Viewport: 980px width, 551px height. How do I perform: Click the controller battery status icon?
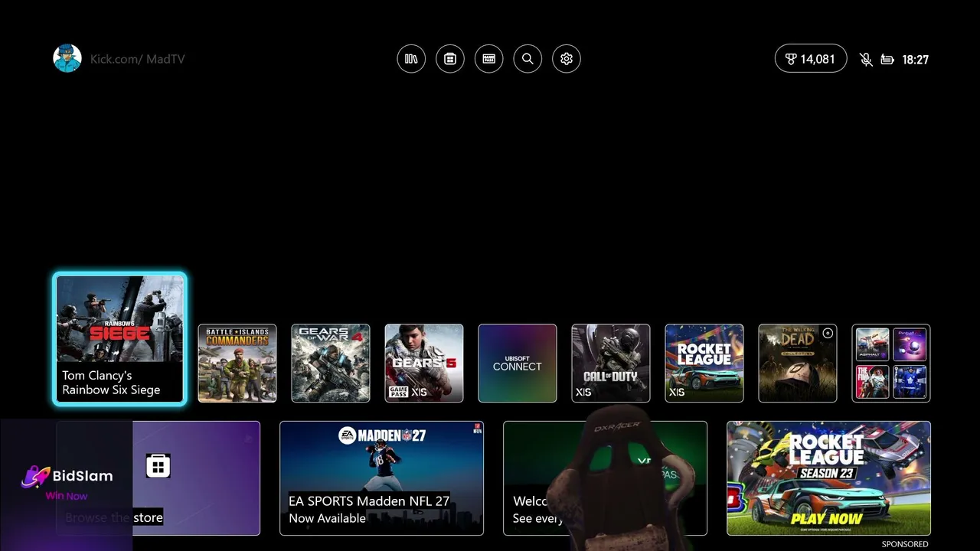click(x=887, y=60)
